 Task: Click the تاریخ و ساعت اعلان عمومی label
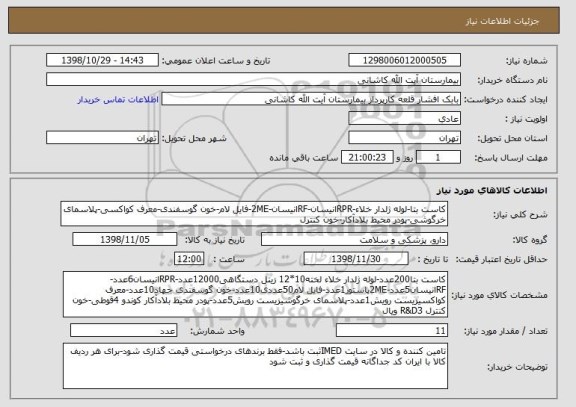pyautogui.click(x=216, y=61)
